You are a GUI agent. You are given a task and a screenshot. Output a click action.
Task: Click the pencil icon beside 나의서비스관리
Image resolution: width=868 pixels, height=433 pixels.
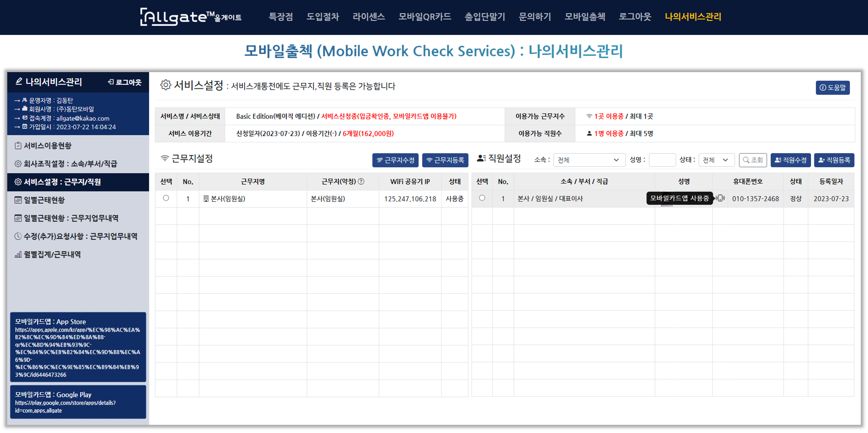(x=19, y=81)
